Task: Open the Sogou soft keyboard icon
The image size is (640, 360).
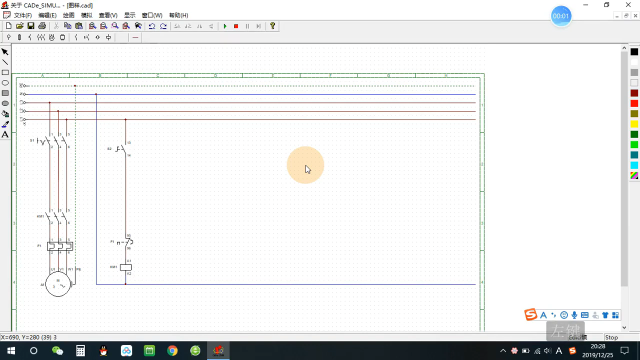Action: (x=584, y=315)
